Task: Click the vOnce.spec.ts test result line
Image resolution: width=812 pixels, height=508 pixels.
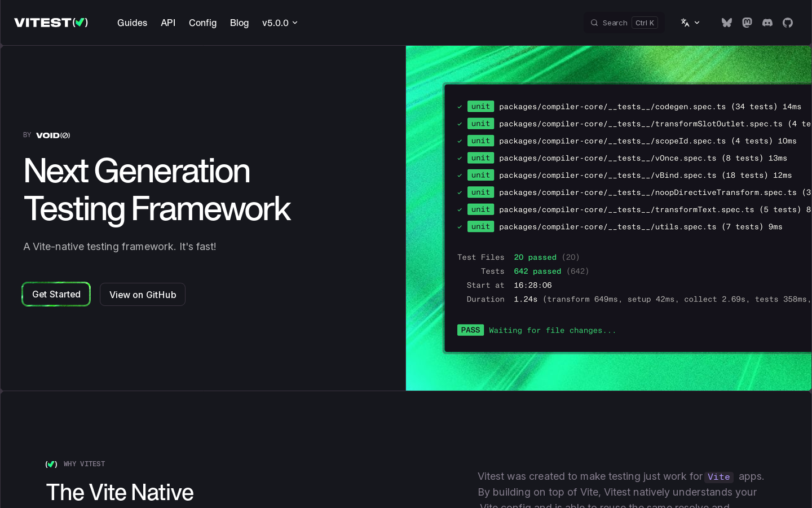Action: point(622,158)
